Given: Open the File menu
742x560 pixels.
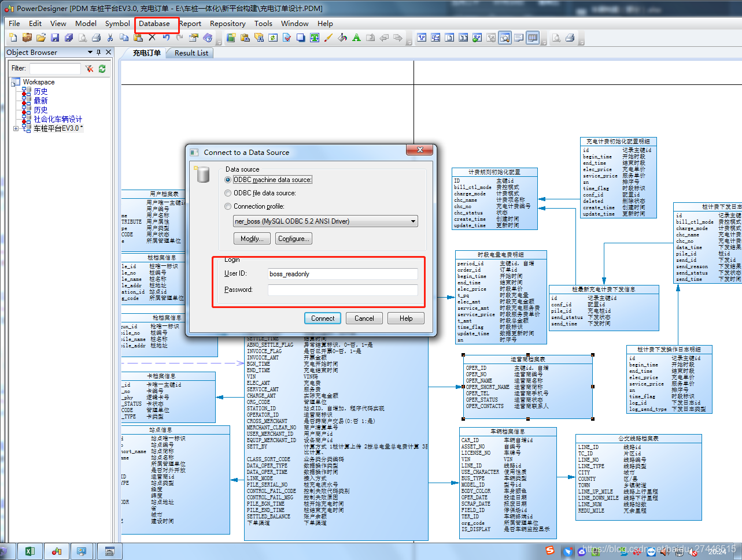Looking at the screenshot, I should tap(14, 24).
